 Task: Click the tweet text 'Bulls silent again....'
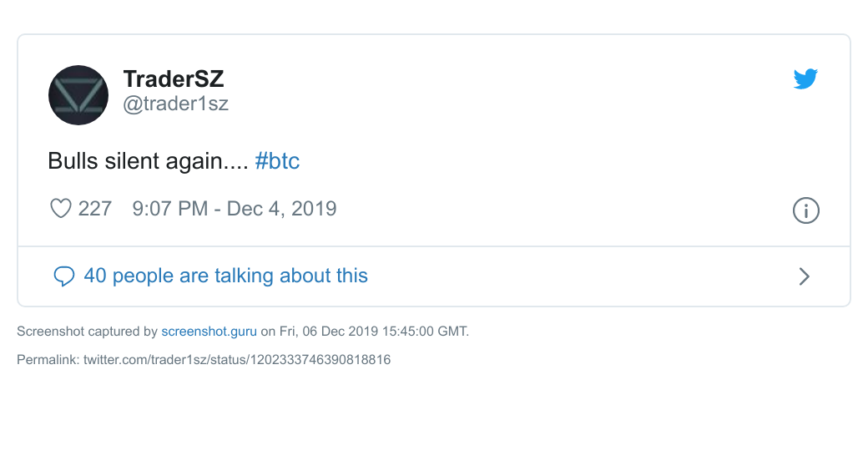pos(148,161)
